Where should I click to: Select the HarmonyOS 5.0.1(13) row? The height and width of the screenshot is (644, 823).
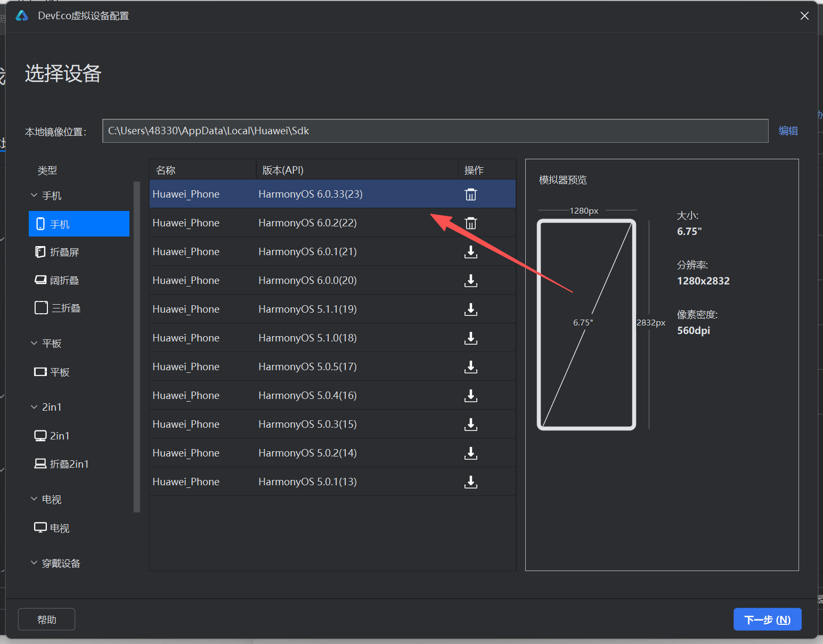point(332,482)
